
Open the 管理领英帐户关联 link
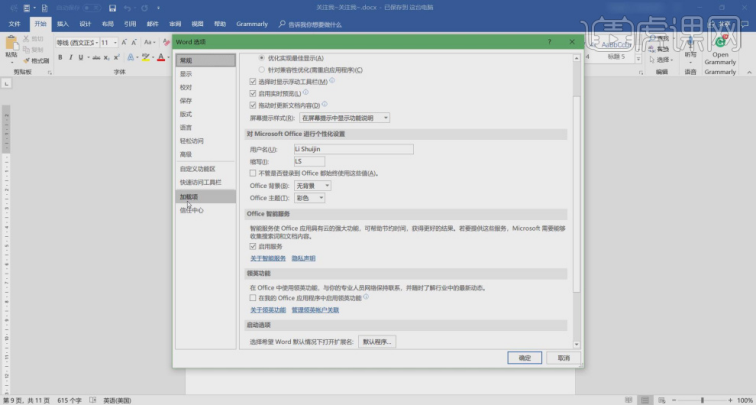315,310
